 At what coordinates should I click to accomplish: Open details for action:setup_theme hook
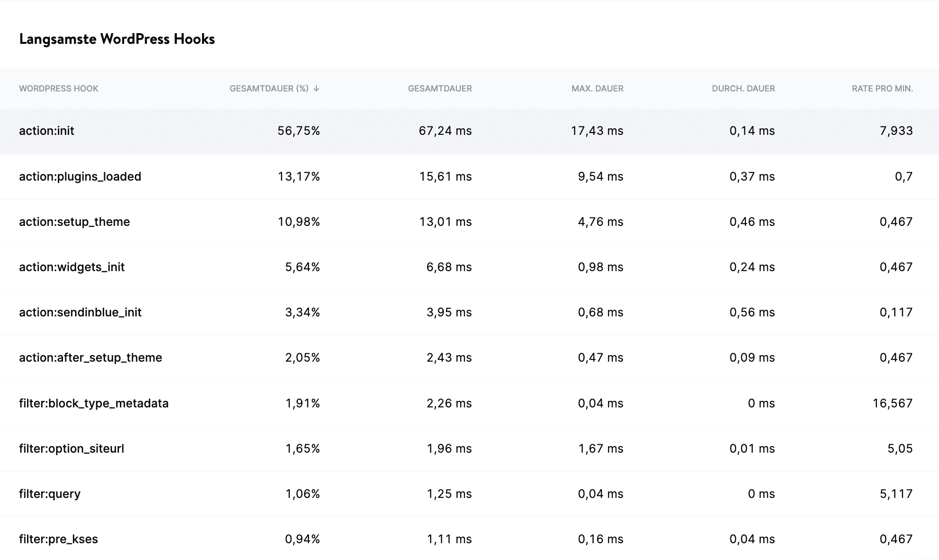[x=75, y=222]
